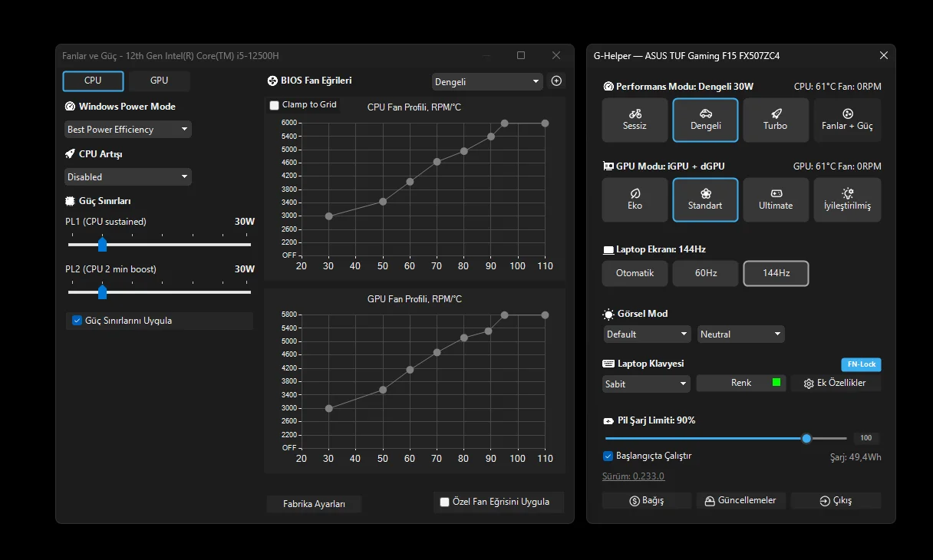Open the Windows Power Mode dropdown

[127, 130]
